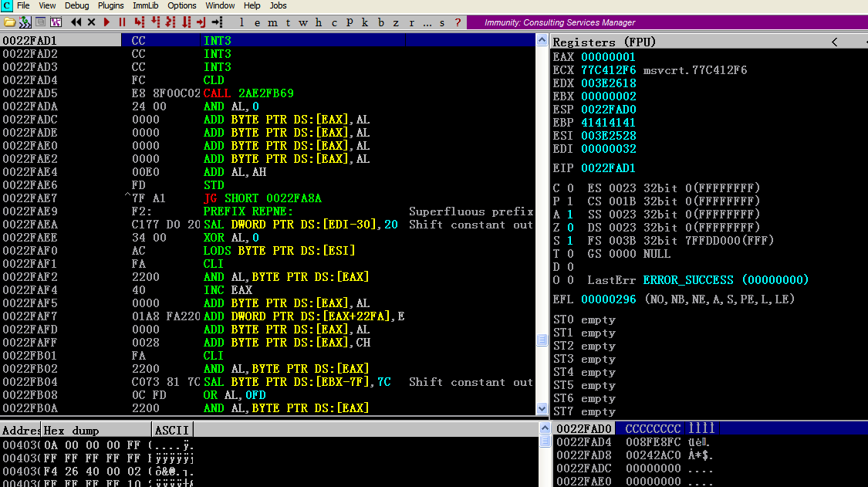Open the Debug menu
This screenshot has width=868, height=487.
click(x=76, y=5)
